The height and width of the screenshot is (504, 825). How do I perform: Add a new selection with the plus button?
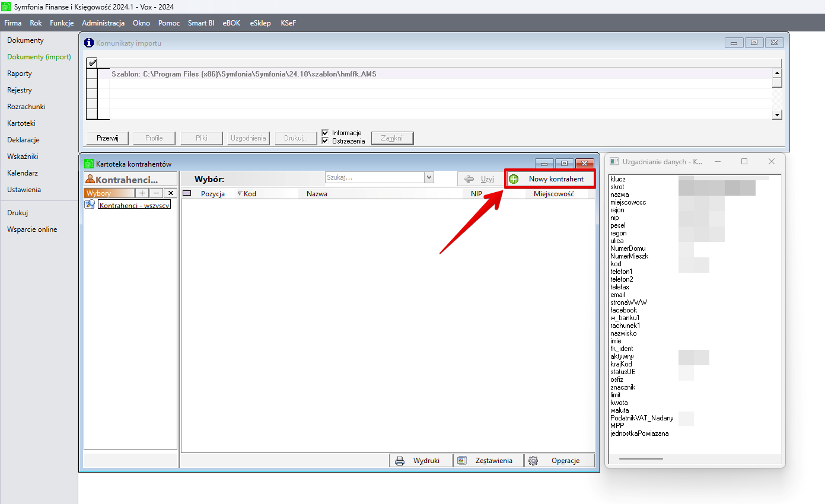[142, 193]
